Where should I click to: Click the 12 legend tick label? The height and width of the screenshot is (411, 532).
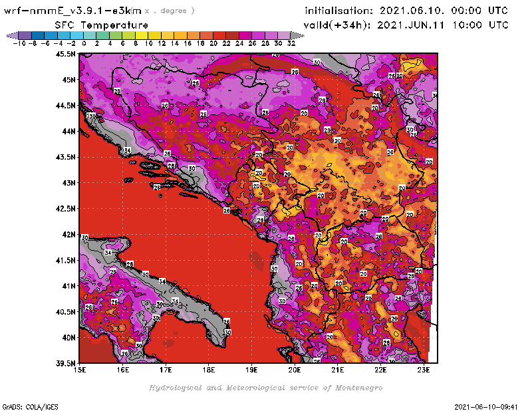[x=162, y=43]
